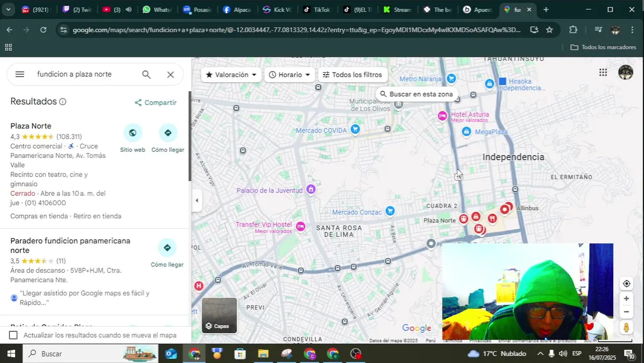Viewport: 644px width, 363px height.
Task: Toggle update results when map moves checkbox
Action: (x=14, y=335)
